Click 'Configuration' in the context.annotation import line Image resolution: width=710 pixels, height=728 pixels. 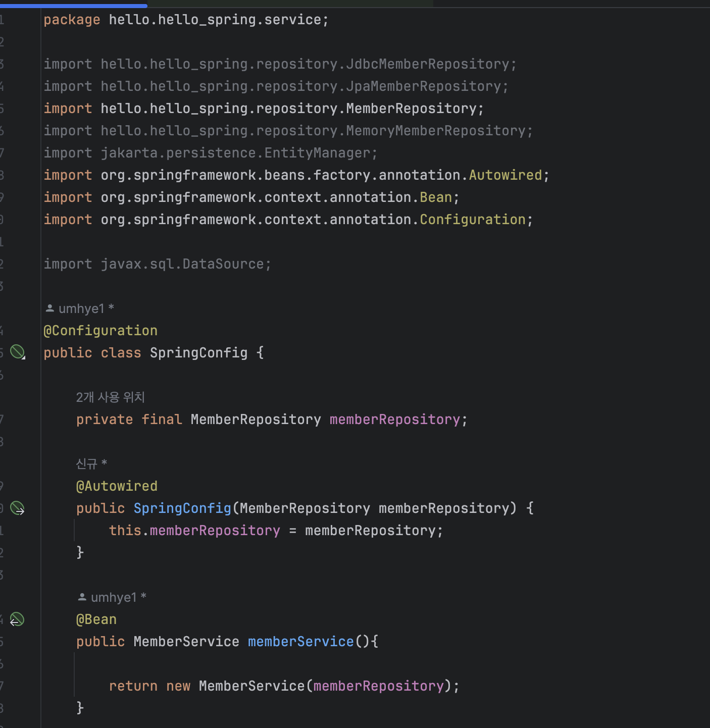coord(473,220)
